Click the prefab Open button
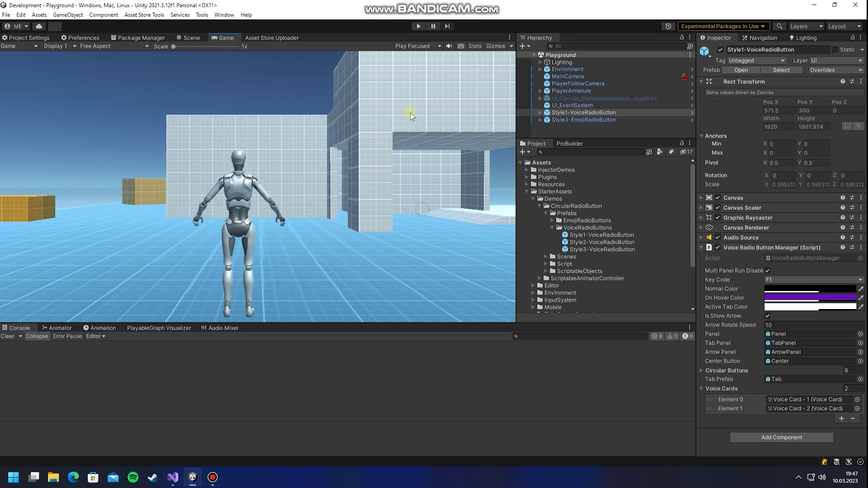868x488 pixels. coord(741,70)
